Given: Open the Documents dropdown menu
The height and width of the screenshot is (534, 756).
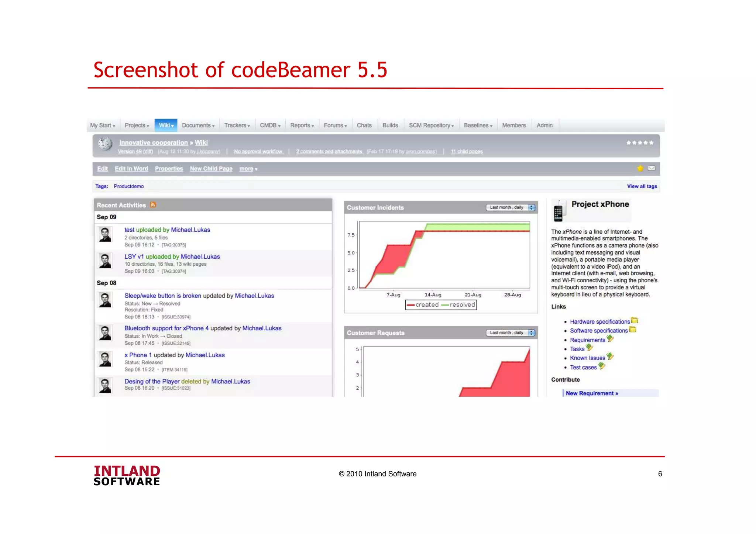Looking at the screenshot, I should point(198,125).
